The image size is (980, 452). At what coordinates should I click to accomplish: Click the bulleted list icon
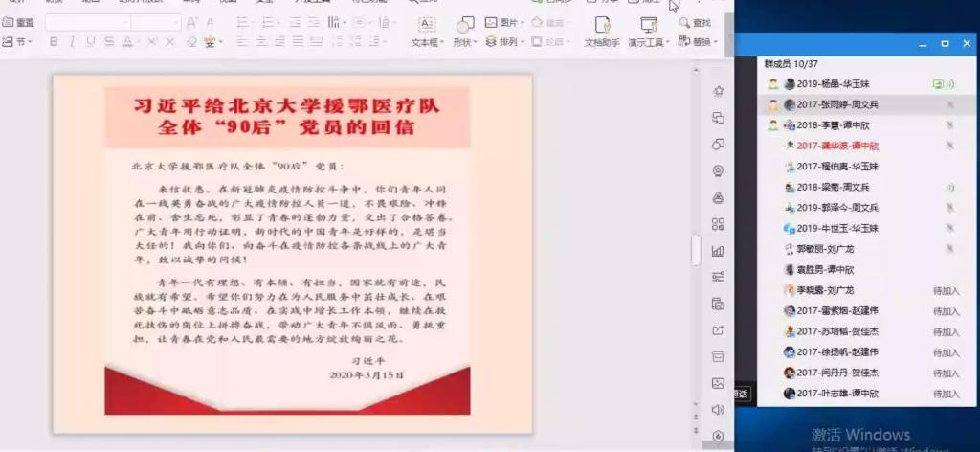pyautogui.click(x=243, y=23)
